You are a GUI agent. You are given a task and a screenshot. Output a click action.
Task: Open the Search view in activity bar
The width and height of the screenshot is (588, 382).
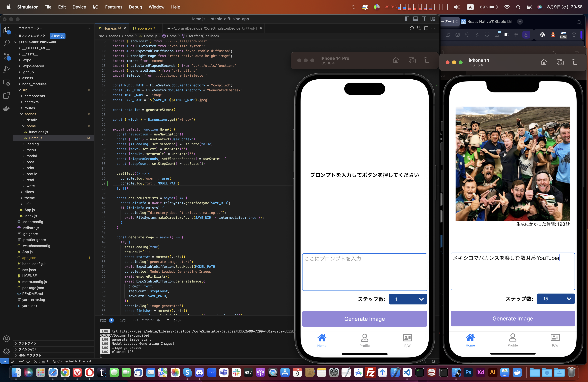[x=7, y=43]
